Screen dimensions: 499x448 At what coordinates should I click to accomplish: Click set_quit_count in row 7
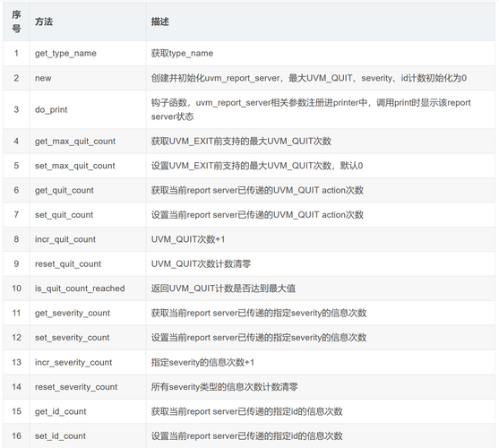pyautogui.click(x=64, y=215)
